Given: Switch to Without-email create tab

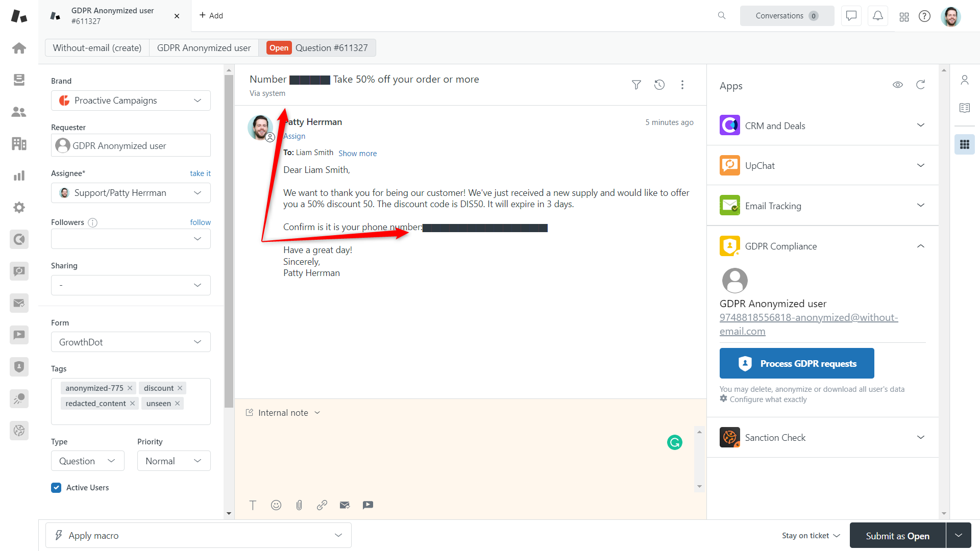Looking at the screenshot, I should 97,47.
